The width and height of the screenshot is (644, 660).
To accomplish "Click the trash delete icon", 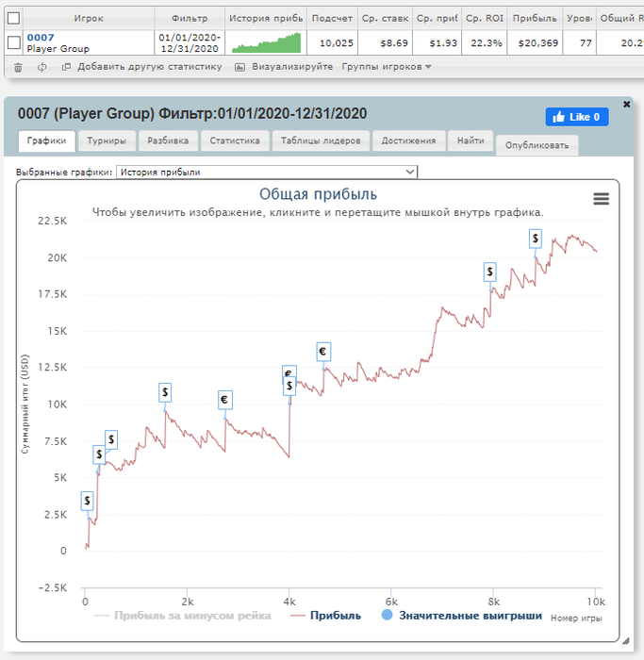I will pos(18,67).
